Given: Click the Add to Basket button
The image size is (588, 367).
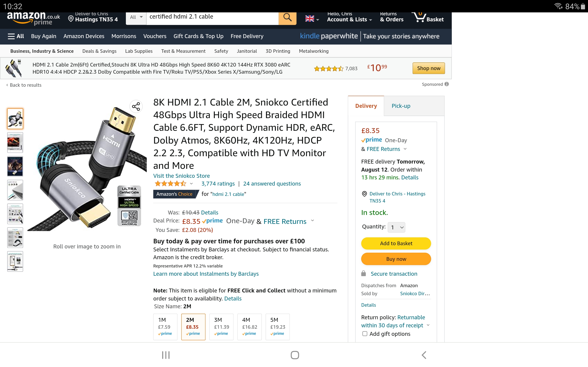Looking at the screenshot, I should click(396, 243).
